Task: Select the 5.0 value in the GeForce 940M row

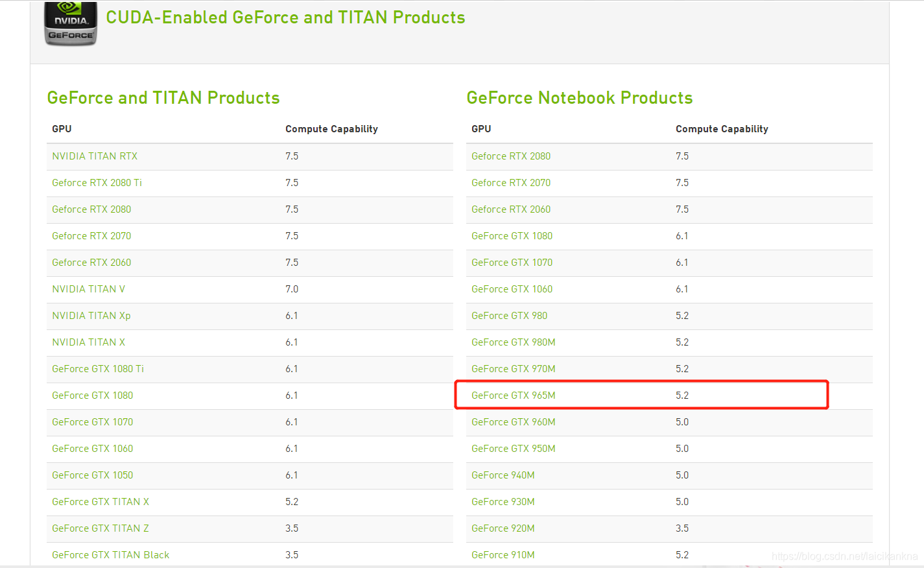Action: coord(682,475)
